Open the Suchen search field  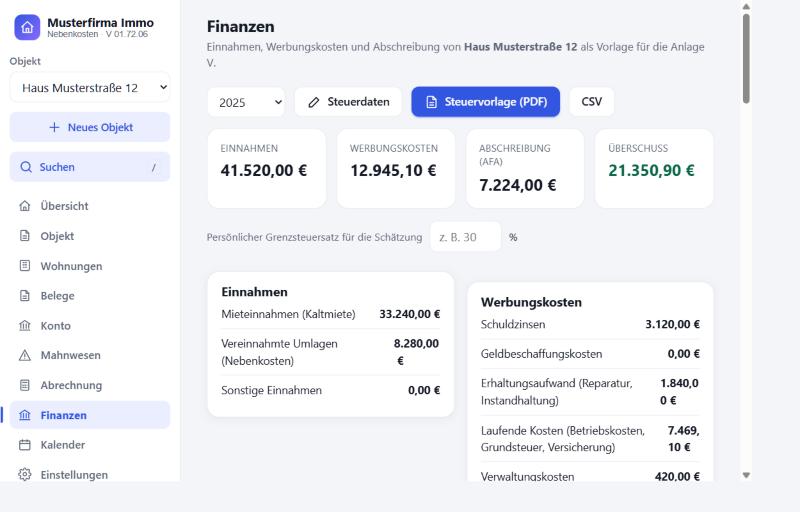click(x=90, y=167)
